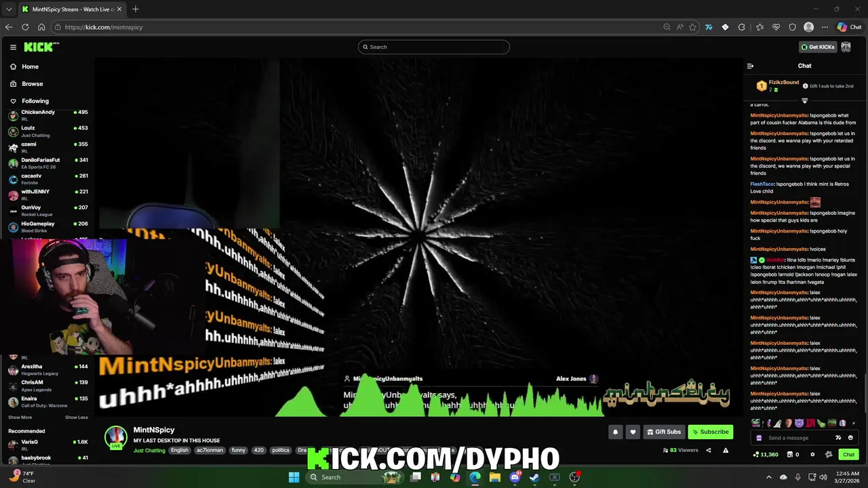
Task: Click the politics tag
Action: pyautogui.click(x=281, y=450)
